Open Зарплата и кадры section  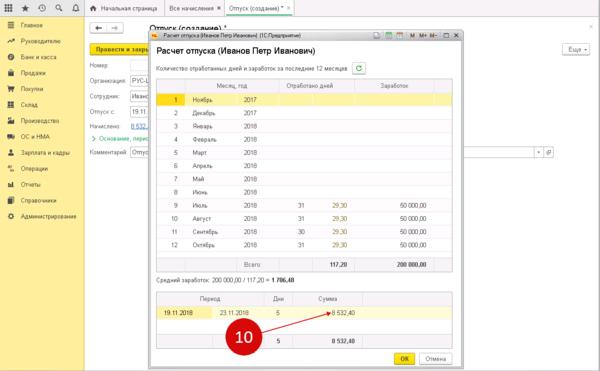click(45, 153)
